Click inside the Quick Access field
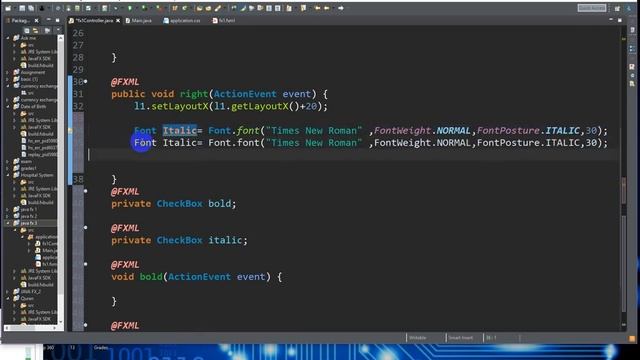Screen dimensions: 640x360 coord(591,8)
